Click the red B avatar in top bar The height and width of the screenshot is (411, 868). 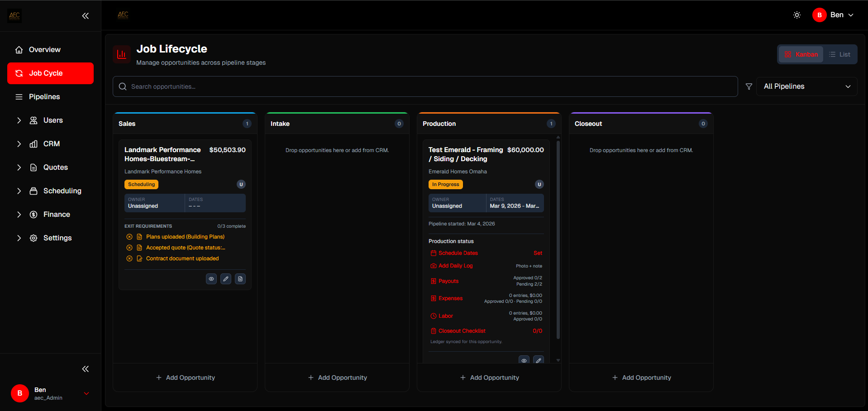(820, 15)
